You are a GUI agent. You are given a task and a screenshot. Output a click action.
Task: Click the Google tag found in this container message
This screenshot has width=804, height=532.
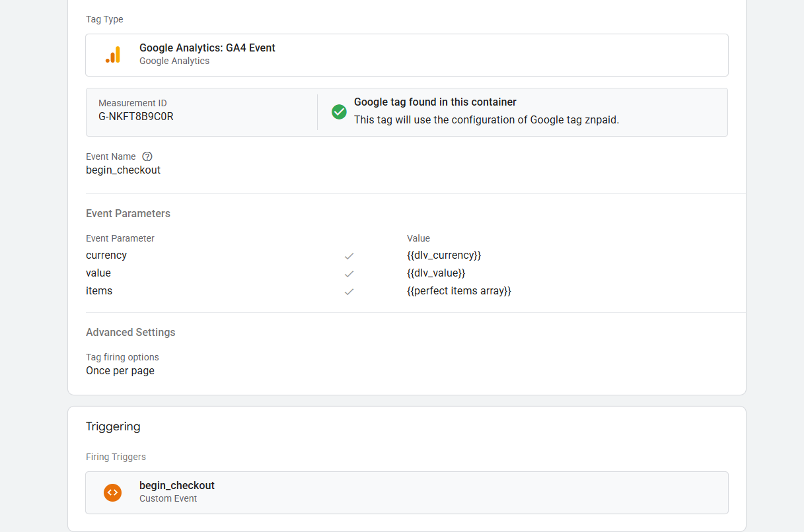pyautogui.click(x=435, y=102)
